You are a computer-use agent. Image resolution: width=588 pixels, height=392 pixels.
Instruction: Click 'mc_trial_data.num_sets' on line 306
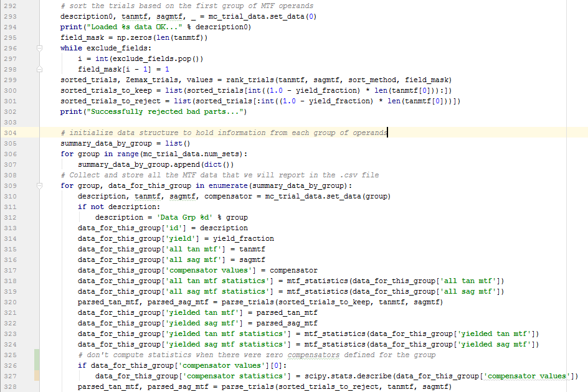[191, 154]
